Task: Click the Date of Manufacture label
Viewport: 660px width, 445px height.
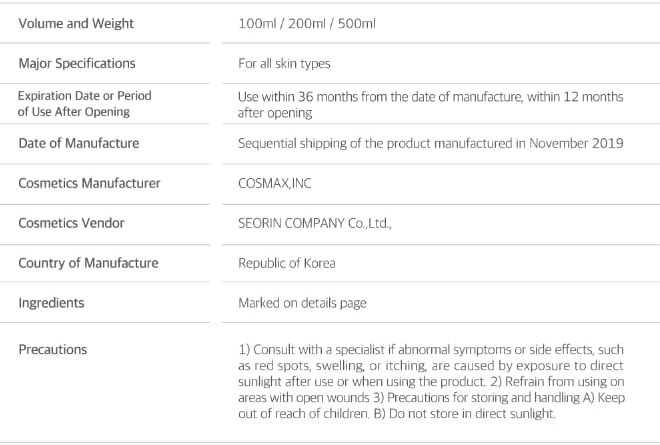Action: pos(79,143)
